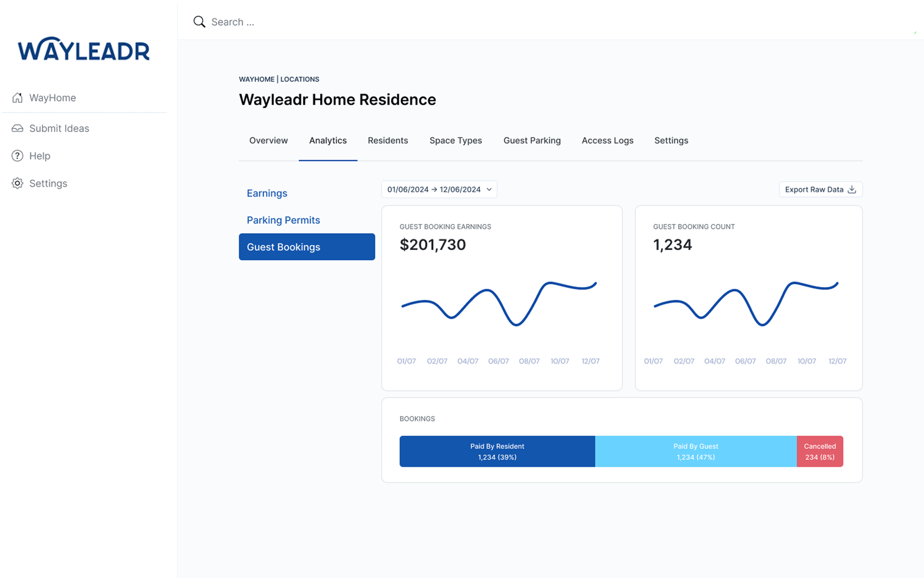Click the 1,234 booking count value

pyautogui.click(x=672, y=245)
